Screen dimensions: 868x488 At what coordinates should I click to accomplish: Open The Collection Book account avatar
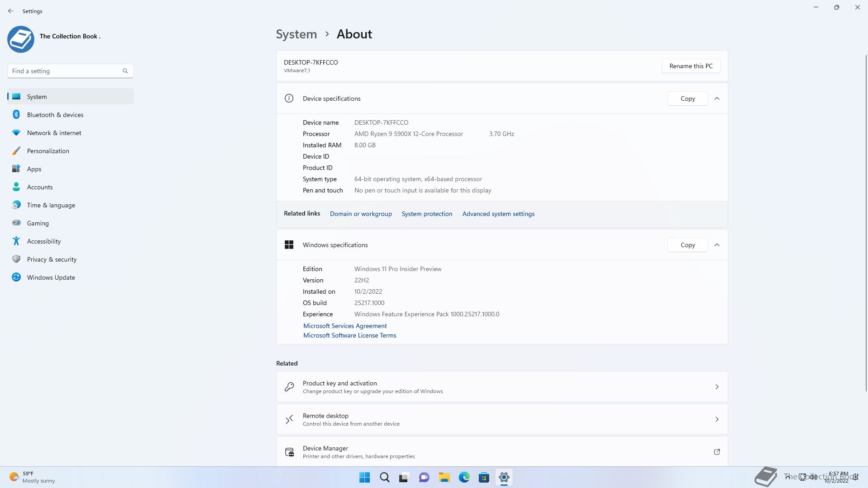[x=21, y=39]
